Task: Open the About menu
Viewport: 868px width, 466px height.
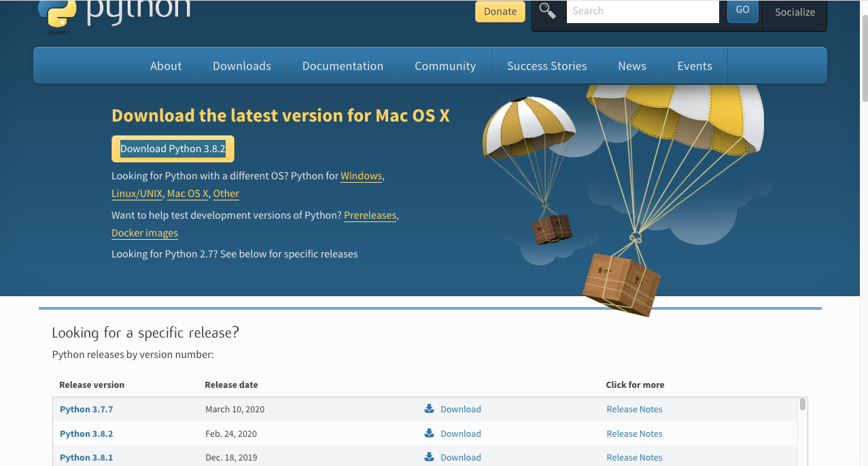Action: (x=166, y=66)
